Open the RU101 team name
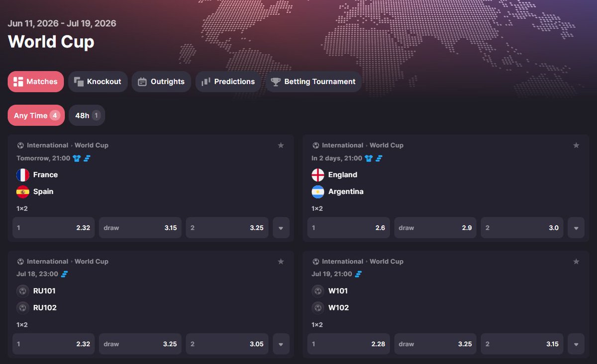The image size is (597, 364). [44, 291]
